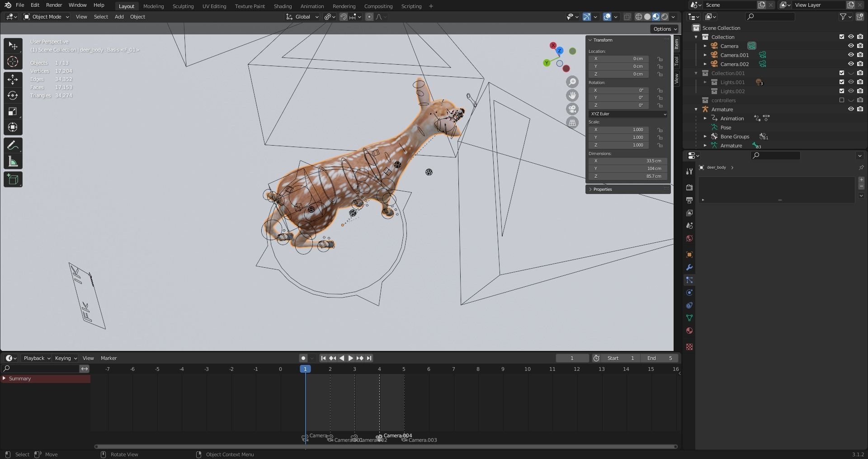Screen dimensions: 868x459
Task: Select the Transform tool
Action: (x=13, y=127)
